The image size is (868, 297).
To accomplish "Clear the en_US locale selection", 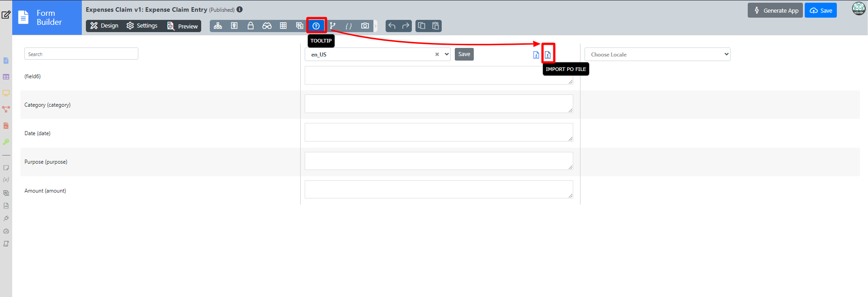I will click(437, 54).
